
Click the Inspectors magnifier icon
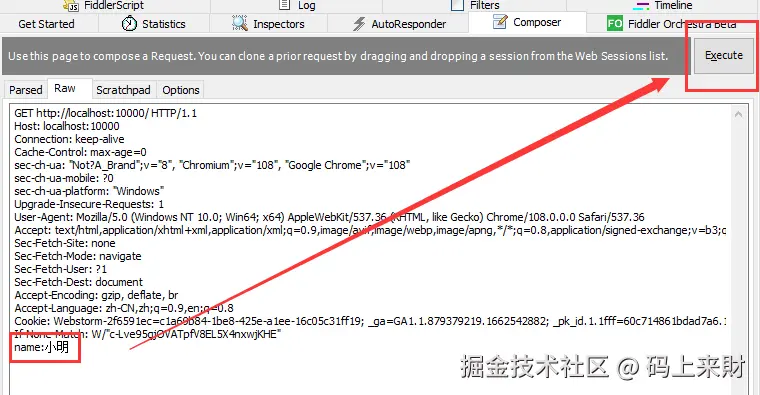[239, 23]
